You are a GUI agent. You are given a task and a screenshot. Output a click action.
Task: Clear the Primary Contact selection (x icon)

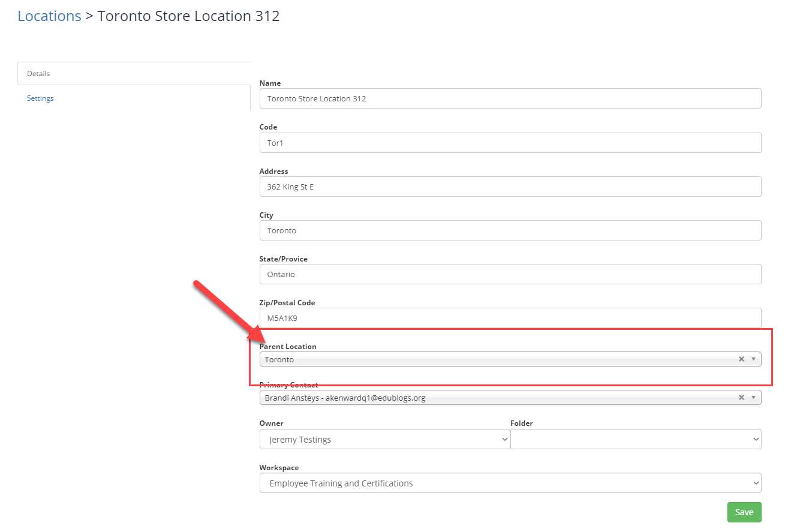point(741,398)
